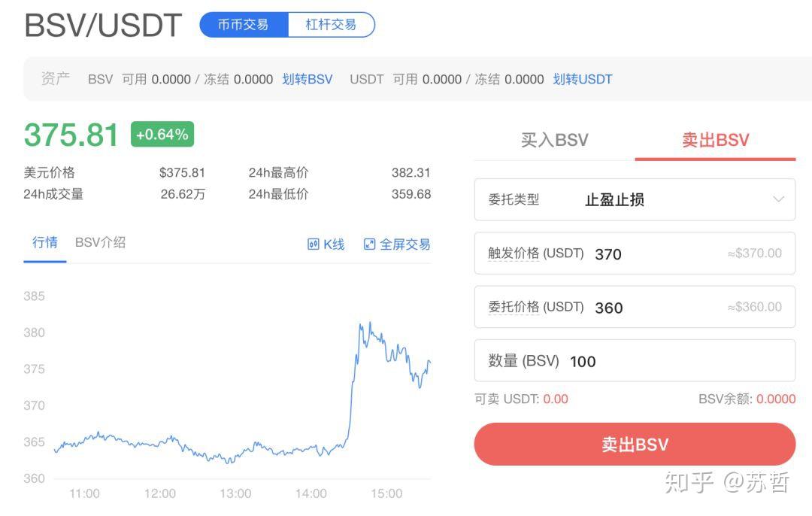
Task: Click the 全屏交易 text link
Action: 405,244
